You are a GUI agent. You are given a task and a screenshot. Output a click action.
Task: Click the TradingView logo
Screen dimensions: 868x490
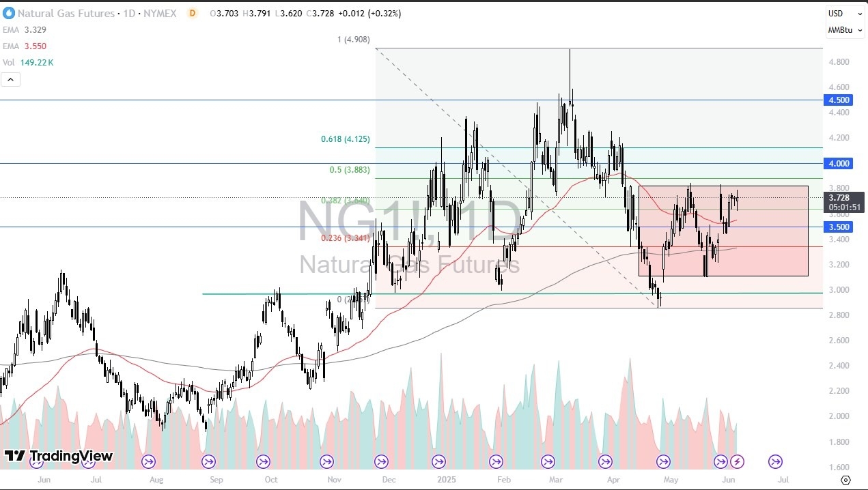59,456
